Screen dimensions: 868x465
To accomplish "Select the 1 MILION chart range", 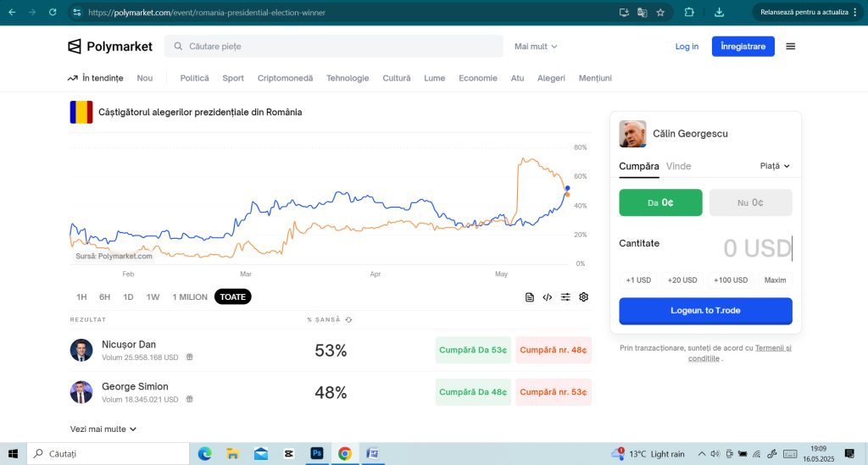I will click(190, 297).
